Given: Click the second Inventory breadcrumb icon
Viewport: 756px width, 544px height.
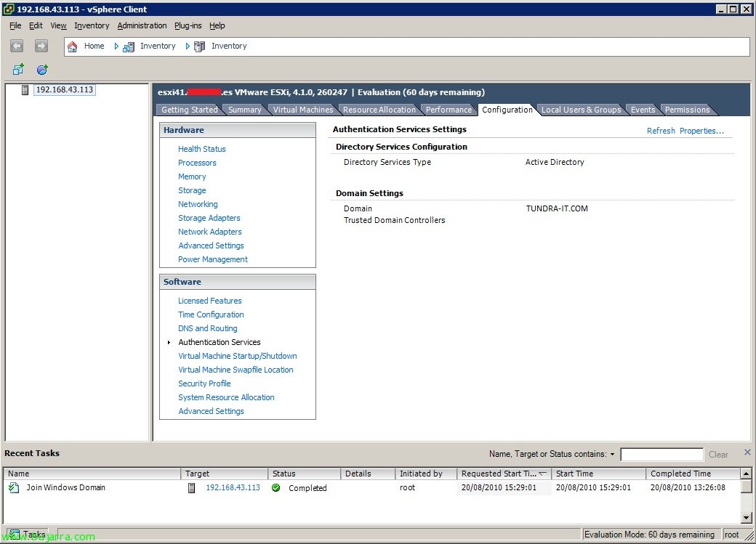Looking at the screenshot, I should click(200, 46).
